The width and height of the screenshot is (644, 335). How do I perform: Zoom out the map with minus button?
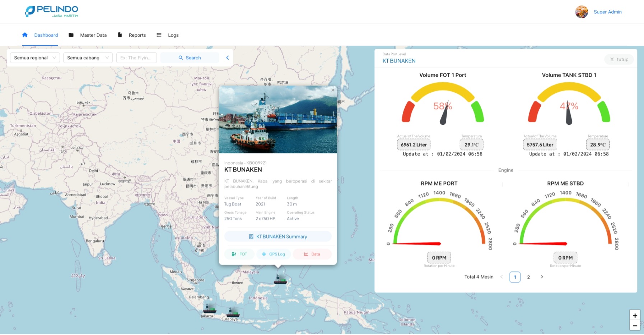point(635,326)
